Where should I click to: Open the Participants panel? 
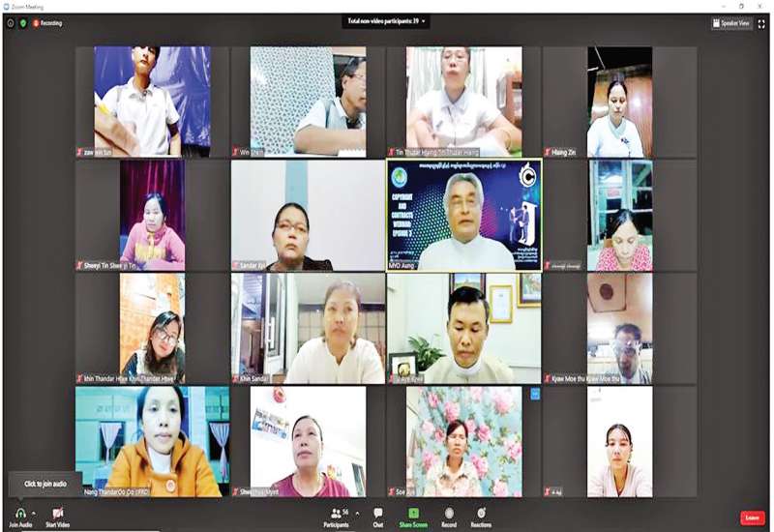(x=336, y=513)
